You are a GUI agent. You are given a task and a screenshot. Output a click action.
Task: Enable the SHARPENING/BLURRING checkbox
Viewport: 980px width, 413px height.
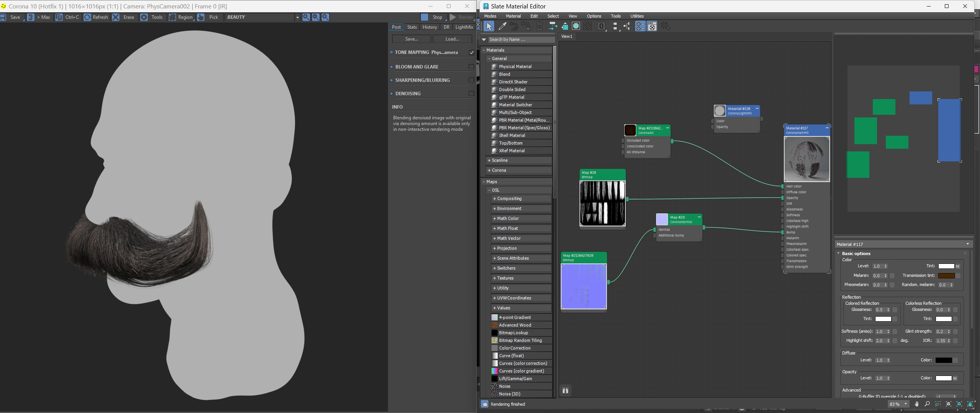(x=471, y=80)
